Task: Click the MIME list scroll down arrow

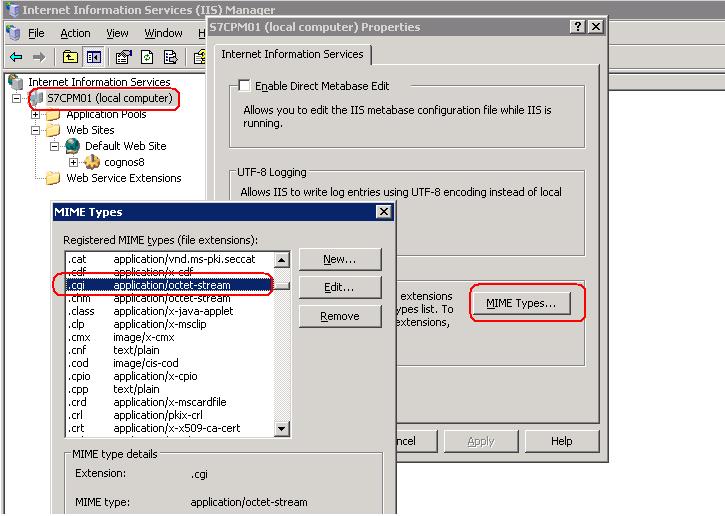Action: 282,428
